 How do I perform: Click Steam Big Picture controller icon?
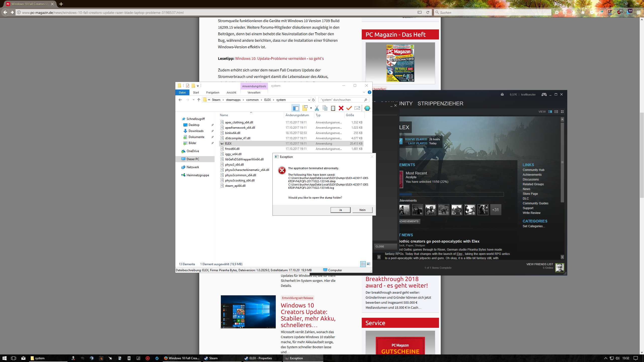click(544, 95)
